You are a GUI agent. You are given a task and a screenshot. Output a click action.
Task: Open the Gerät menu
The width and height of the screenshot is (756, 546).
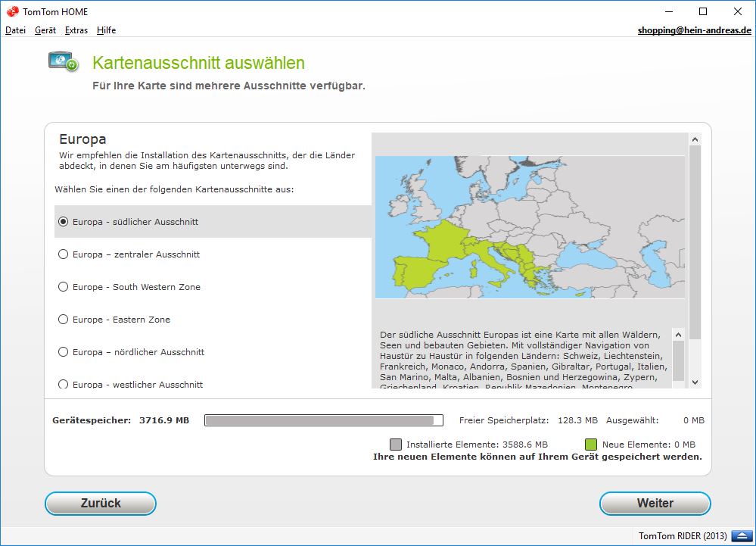coord(45,30)
